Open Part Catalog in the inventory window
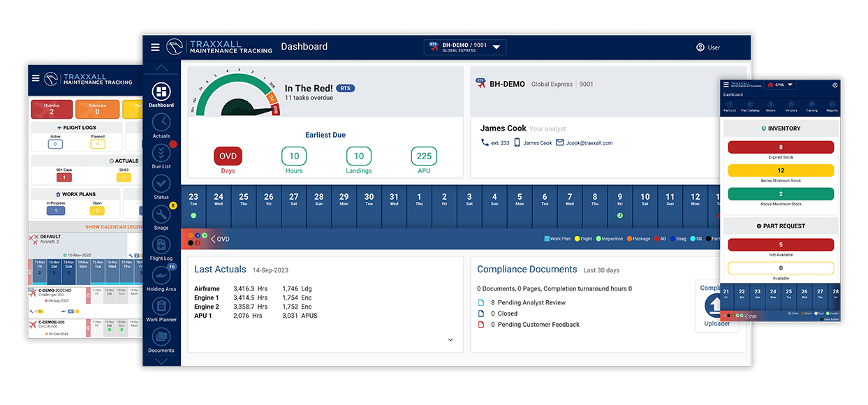 tap(750, 107)
